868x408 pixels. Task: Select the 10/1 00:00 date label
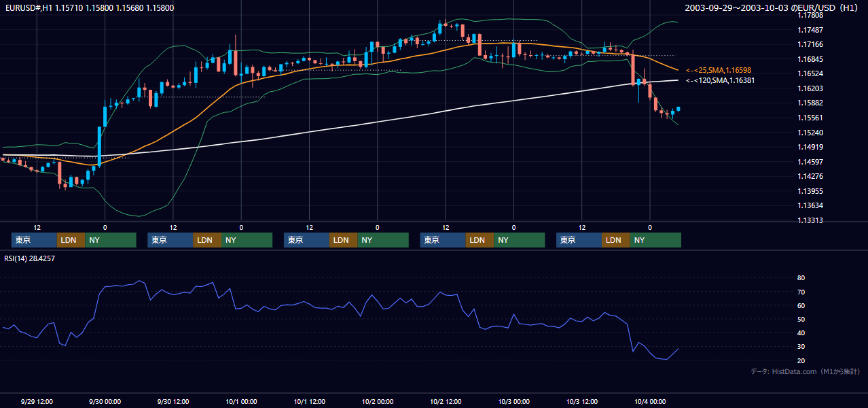[241, 401]
